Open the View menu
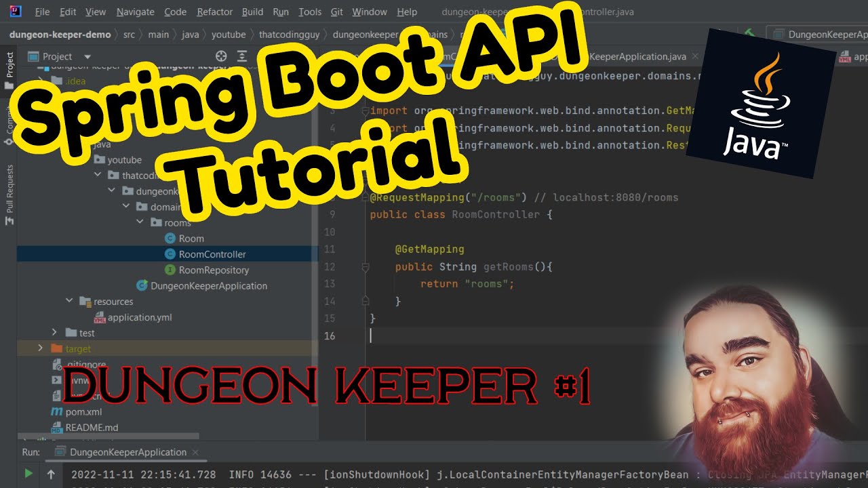 pyautogui.click(x=96, y=12)
